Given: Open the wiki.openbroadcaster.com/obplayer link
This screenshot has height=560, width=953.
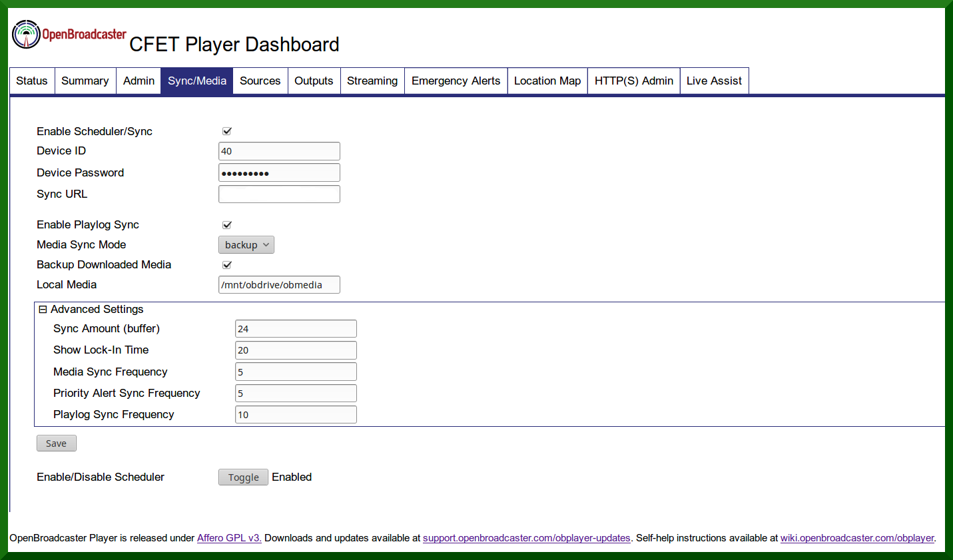Looking at the screenshot, I should pos(857,538).
